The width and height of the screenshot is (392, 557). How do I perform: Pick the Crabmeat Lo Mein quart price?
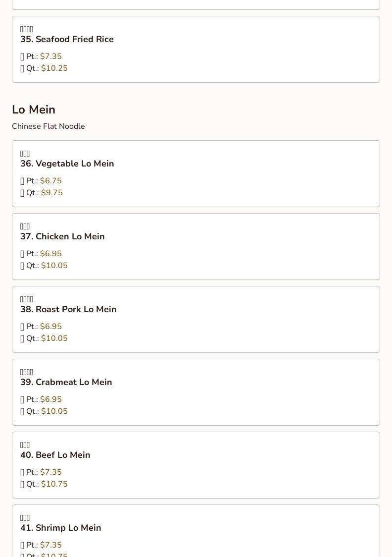pyautogui.click(x=54, y=411)
